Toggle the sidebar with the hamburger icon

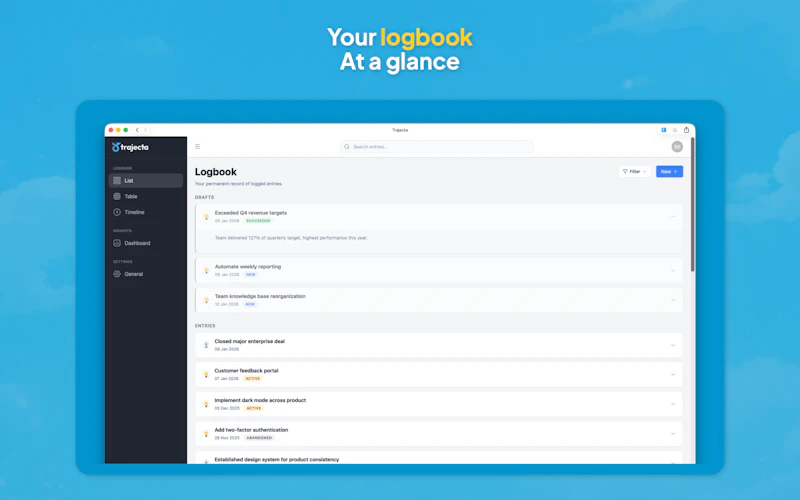pos(197,146)
